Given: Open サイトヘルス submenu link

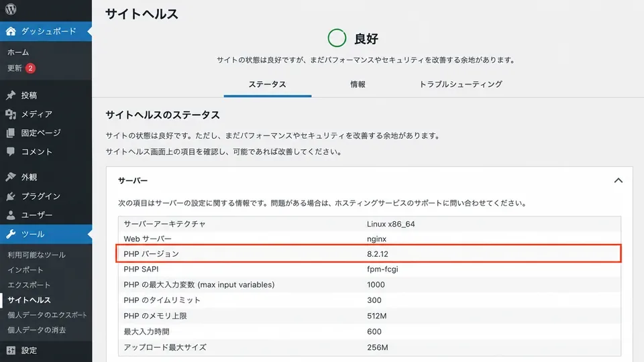Looking at the screenshot, I should [29, 300].
